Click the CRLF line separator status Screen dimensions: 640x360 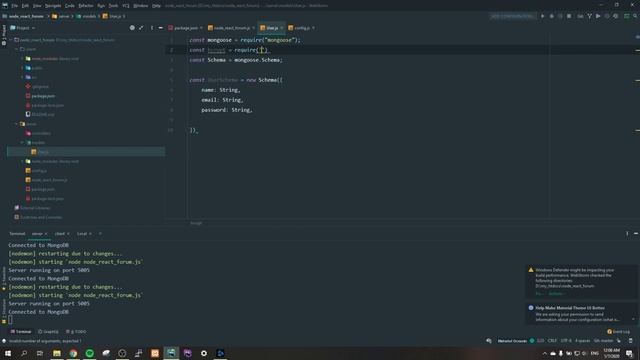[552, 340]
